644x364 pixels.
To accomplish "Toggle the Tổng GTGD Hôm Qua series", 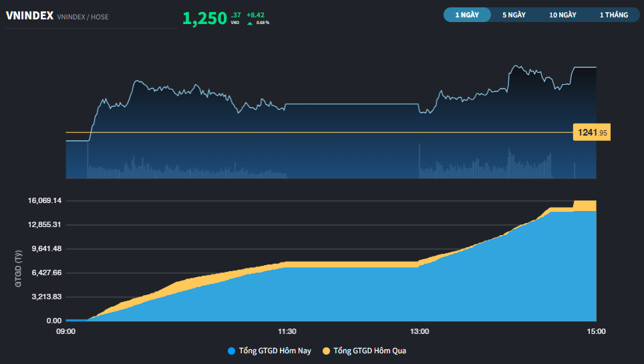I will pos(369,351).
